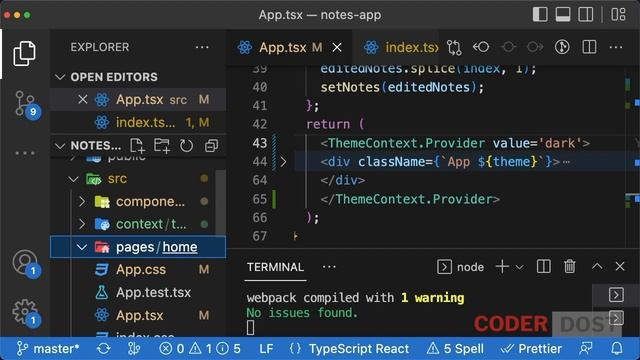Open Explorer panel more actions ellipsis

point(202,47)
